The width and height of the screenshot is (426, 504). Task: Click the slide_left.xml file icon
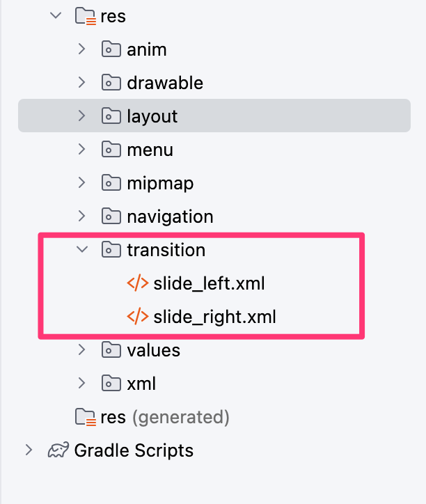137,283
